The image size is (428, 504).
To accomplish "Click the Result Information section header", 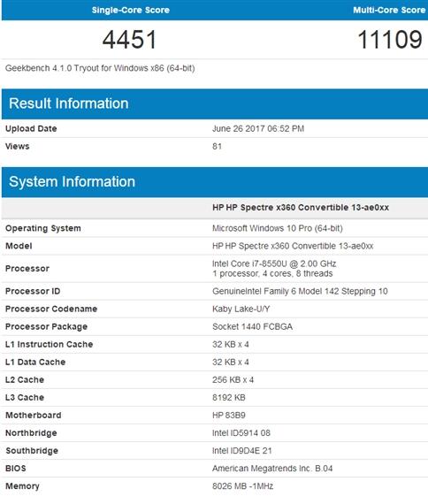I will pyautogui.click(x=215, y=103).
